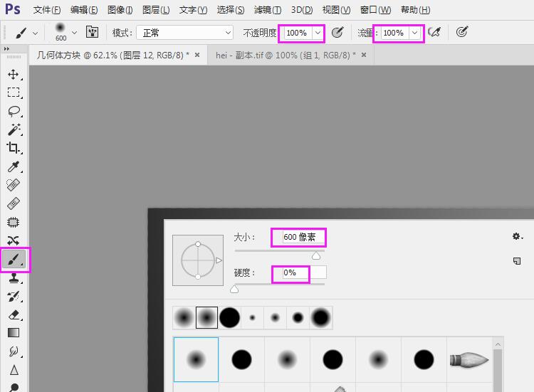Enable airbrush build-up effects
Screen dimensions: 534x392
point(434,32)
